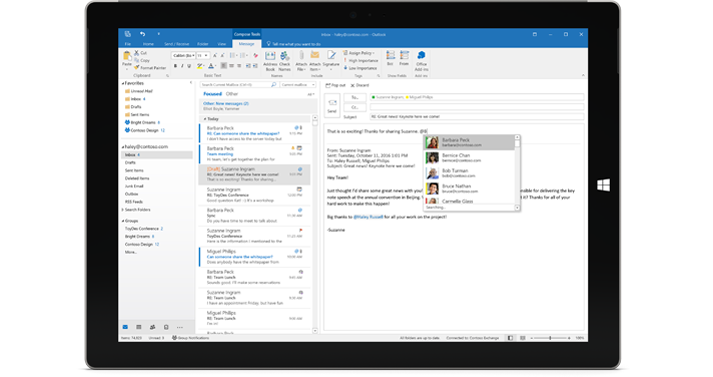Open People view in bottom navigation
The height and width of the screenshot is (377, 713).
pyautogui.click(x=152, y=327)
